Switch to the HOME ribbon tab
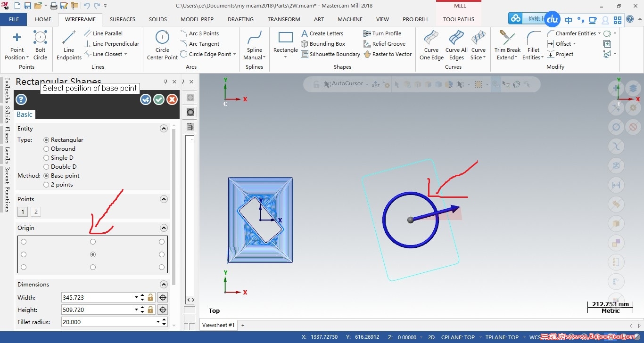Screen dimensions: 644x343 (43, 19)
